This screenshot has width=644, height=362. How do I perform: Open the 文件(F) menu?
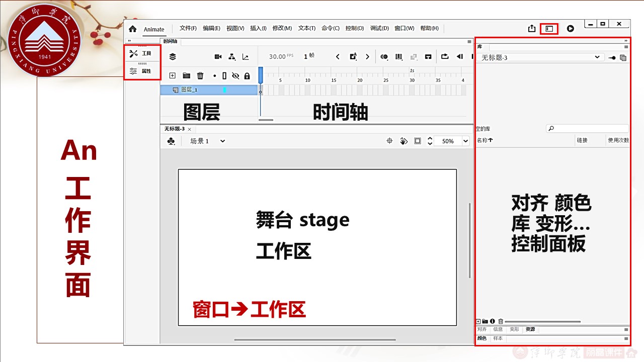(x=188, y=29)
